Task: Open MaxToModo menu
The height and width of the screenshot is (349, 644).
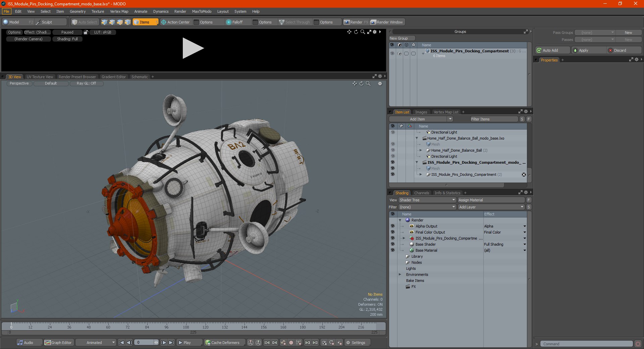Action: click(x=202, y=11)
